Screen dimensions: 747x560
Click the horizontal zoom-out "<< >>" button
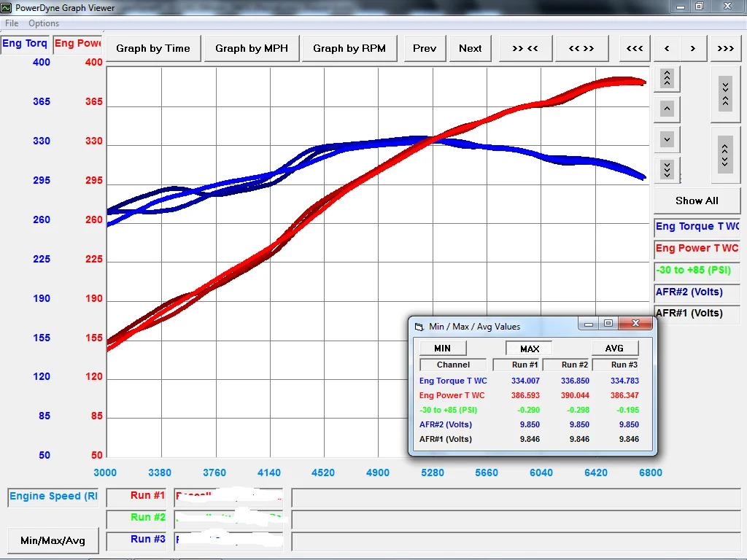[x=581, y=48]
